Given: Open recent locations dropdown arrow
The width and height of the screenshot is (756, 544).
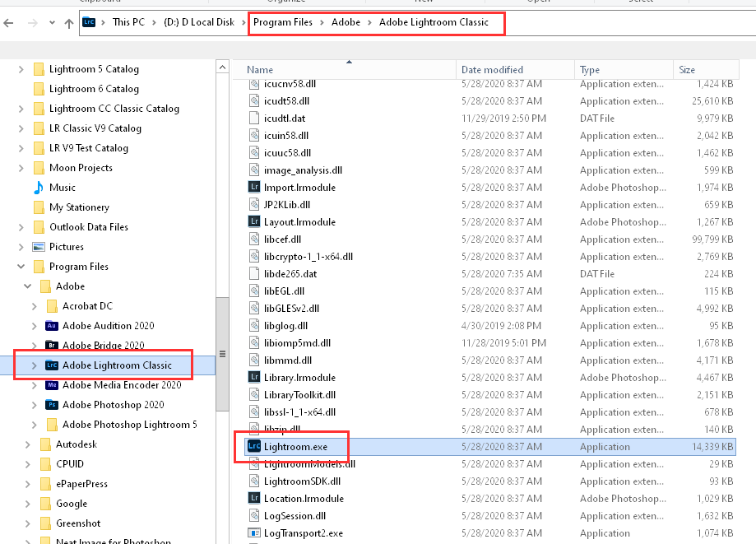Looking at the screenshot, I should [52, 23].
